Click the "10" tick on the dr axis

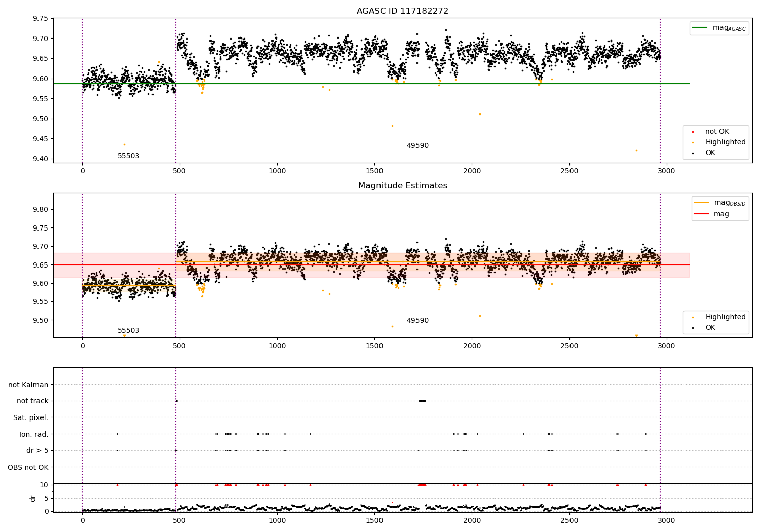click(44, 485)
